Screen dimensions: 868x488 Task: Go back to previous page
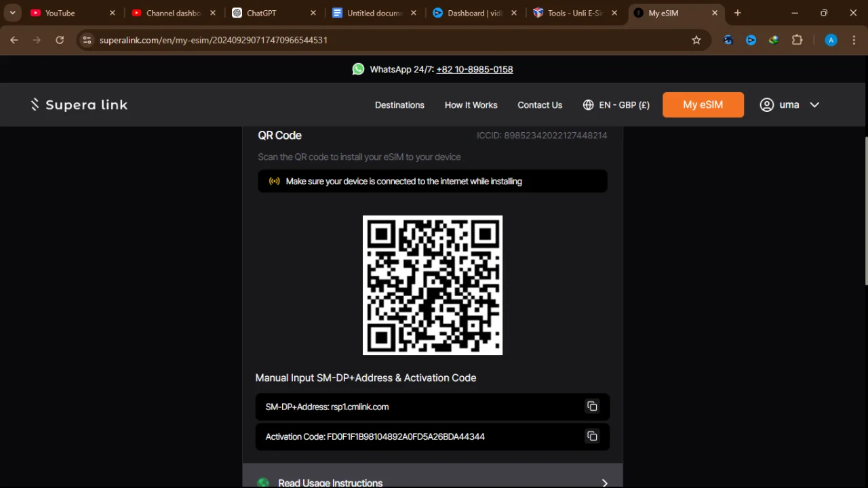tap(14, 40)
